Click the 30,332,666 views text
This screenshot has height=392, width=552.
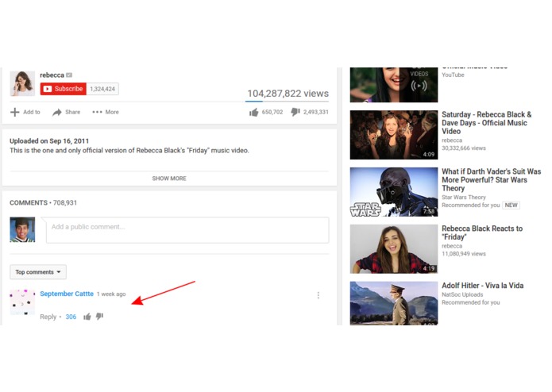[x=464, y=148]
